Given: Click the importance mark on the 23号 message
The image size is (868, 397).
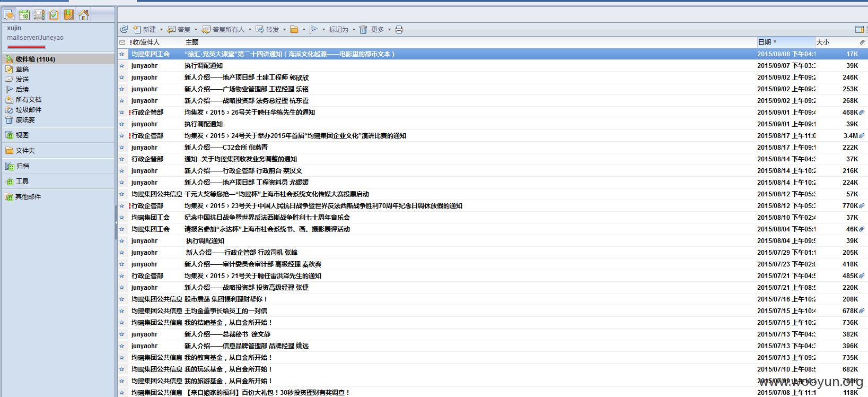Looking at the screenshot, I should click(x=129, y=206).
